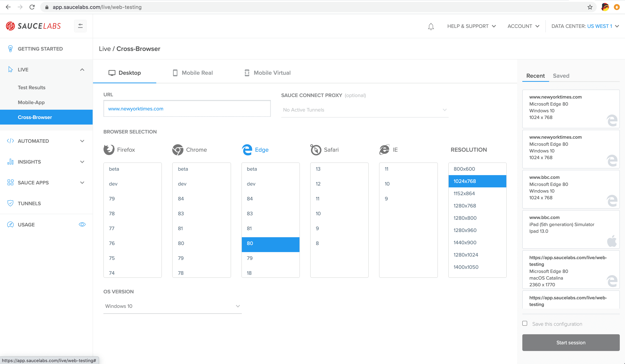Image resolution: width=625 pixels, height=364 pixels.
Task: Select the Chrome browser icon
Action: click(x=178, y=149)
